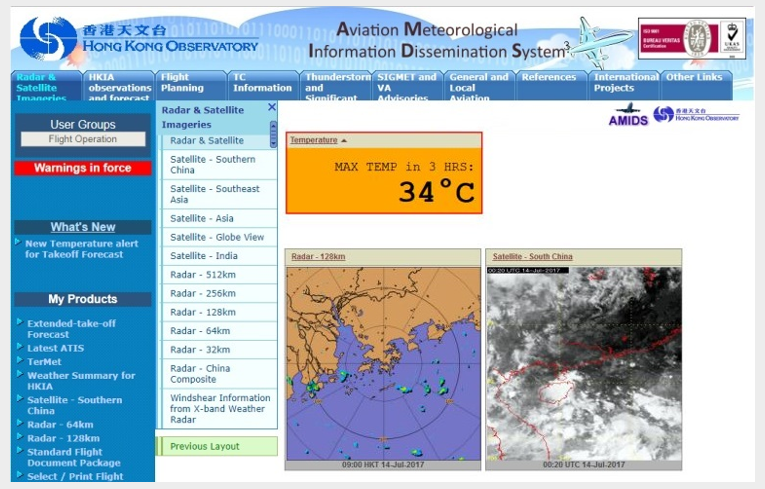Click the Satellite - South China panel title link
Viewport: 765px width, 489px height.
point(532,257)
